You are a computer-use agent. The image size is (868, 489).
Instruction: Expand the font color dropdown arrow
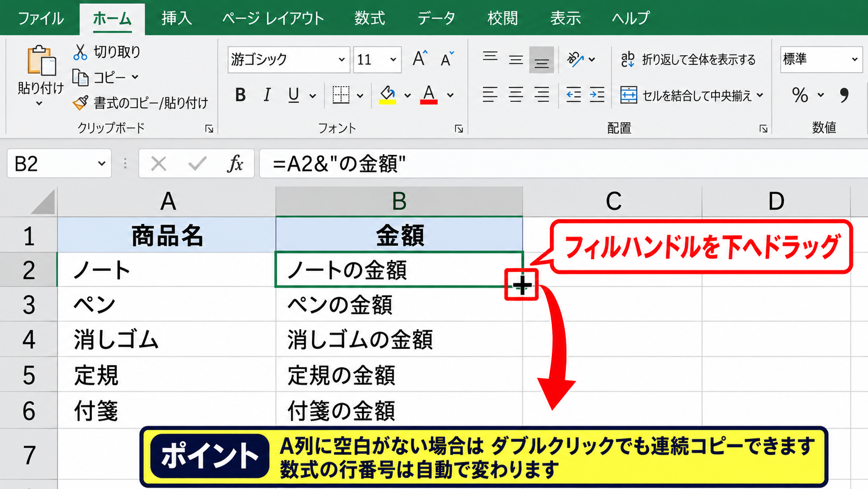(451, 96)
